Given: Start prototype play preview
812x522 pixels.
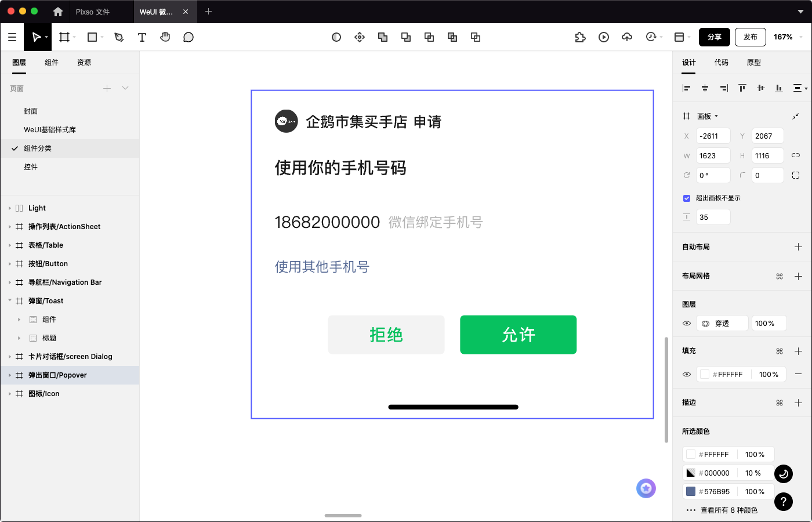Looking at the screenshot, I should pos(604,37).
